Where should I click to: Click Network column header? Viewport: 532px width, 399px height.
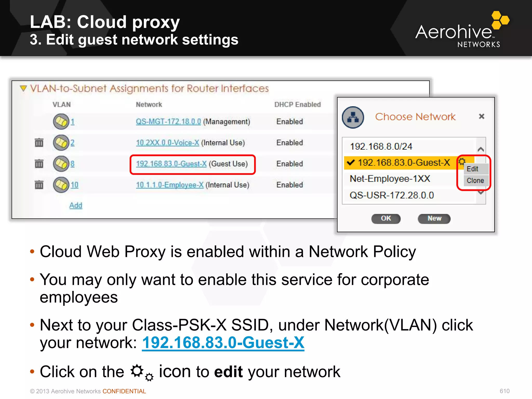[149, 104]
